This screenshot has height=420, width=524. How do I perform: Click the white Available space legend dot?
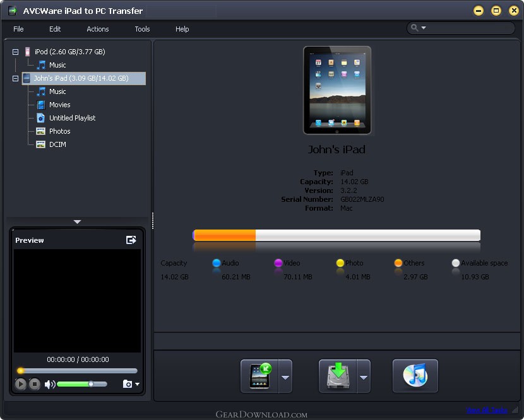click(455, 263)
